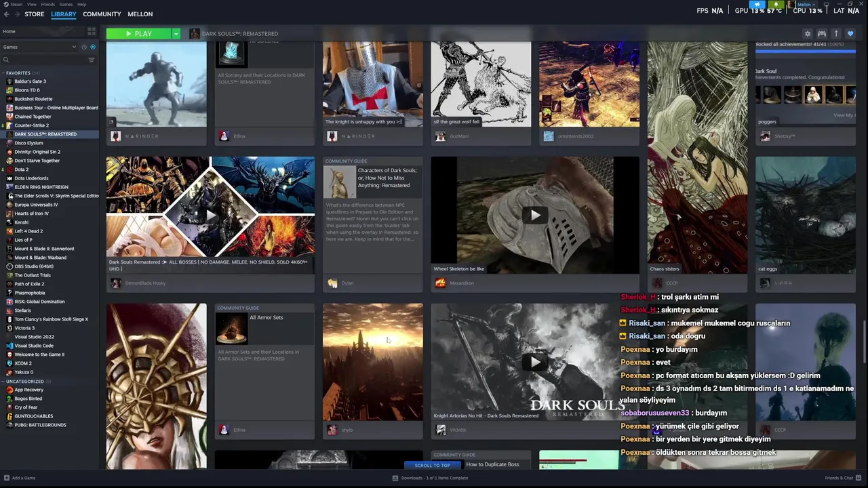868x488 pixels.
Task: Click Add a Game link
Action: pyautogui.click(x=20, y=478)
